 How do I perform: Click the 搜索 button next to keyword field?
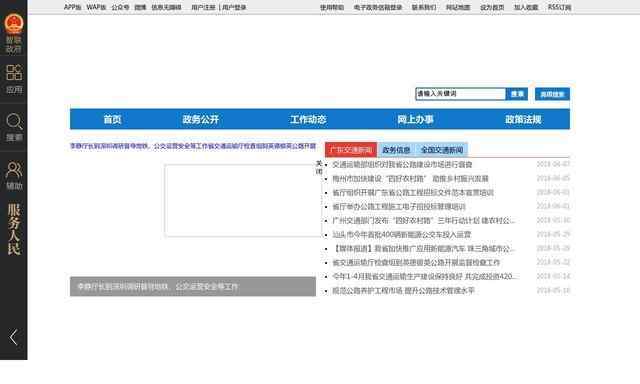[x=517, y=94]
